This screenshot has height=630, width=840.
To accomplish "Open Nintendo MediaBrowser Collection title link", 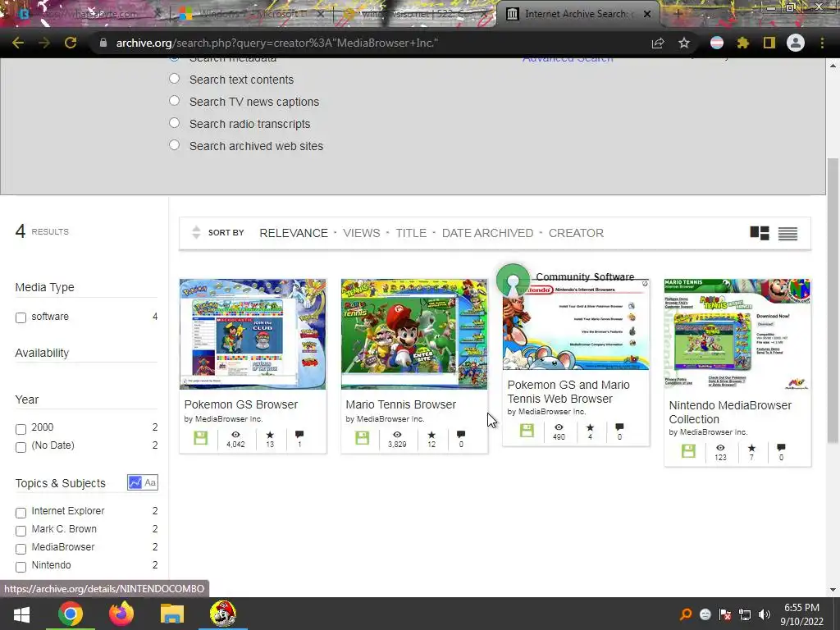I will point(730,412).
